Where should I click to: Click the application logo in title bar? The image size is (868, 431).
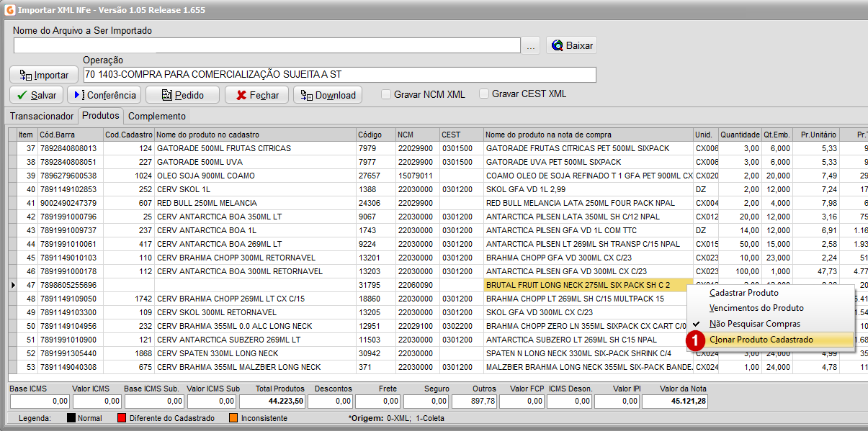[x=9, y=8]
